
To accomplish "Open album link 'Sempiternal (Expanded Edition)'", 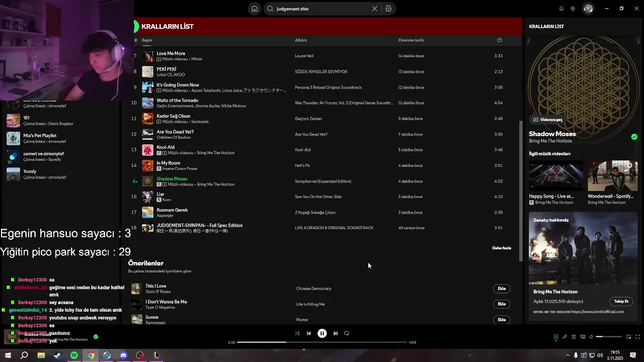I will click(x=323, y=181).
